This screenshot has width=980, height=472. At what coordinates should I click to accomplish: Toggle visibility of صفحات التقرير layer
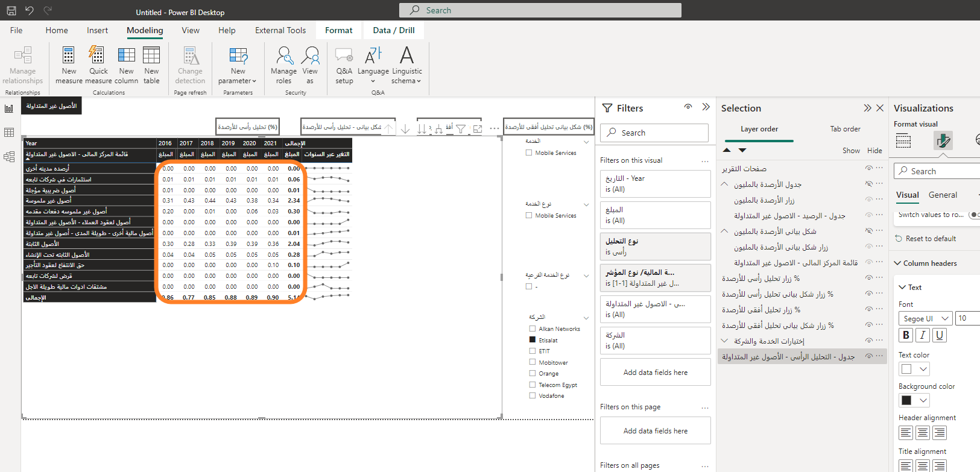(869, 168)
